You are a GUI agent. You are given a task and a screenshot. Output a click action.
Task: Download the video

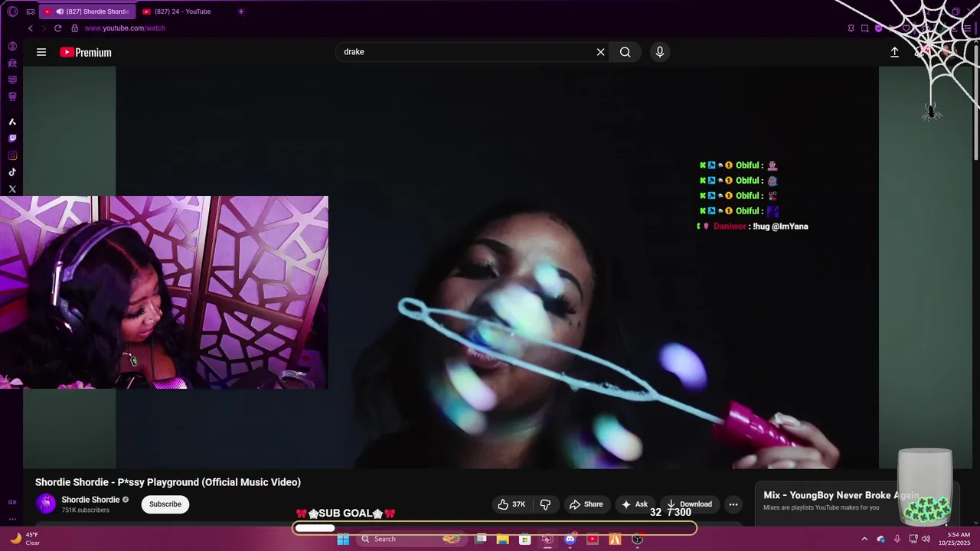click(689, 504)
